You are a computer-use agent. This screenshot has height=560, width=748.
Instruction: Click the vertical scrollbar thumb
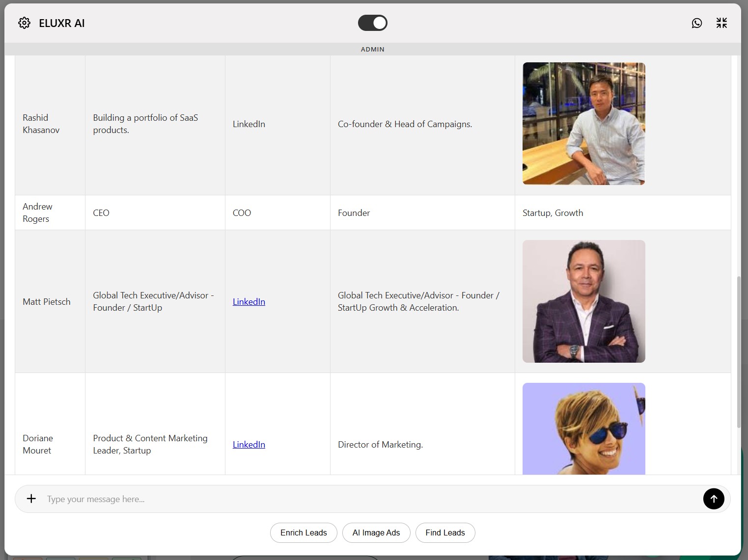[738, 351]
